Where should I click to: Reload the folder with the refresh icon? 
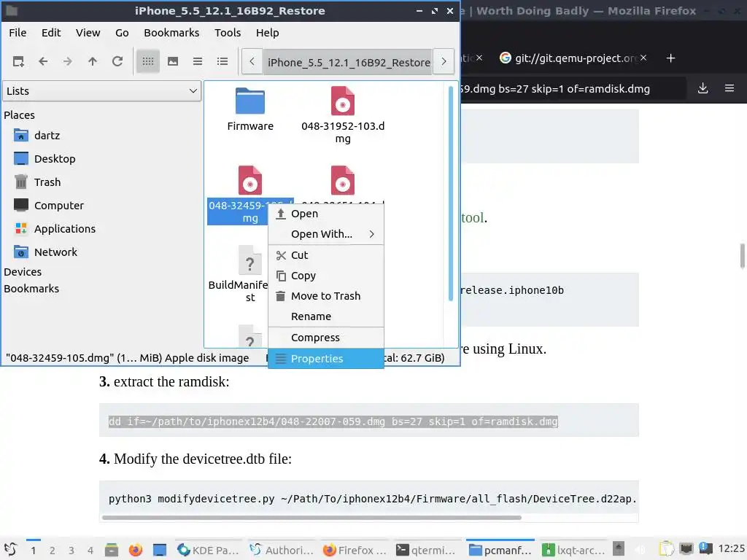click(117, 61)
